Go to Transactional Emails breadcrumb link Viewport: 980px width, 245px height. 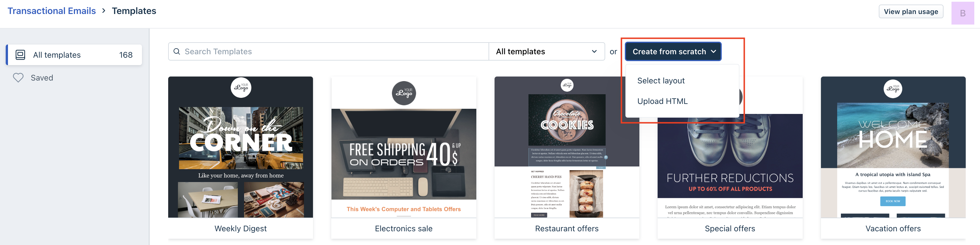pyautogui.click(x=52, y=11)
